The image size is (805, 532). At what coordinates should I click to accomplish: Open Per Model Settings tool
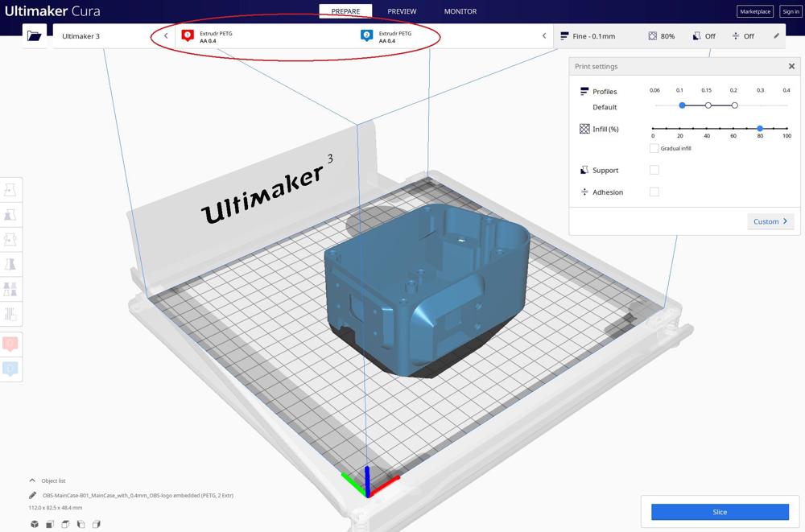[x=10, y=289]
